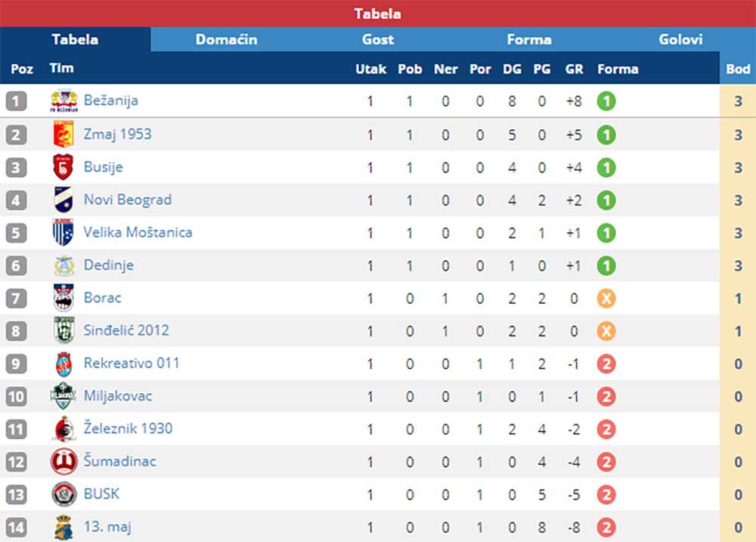Click Bežanija's green win form badge
The width and height of the screenshot is (756, 542).
click(606, 101)
